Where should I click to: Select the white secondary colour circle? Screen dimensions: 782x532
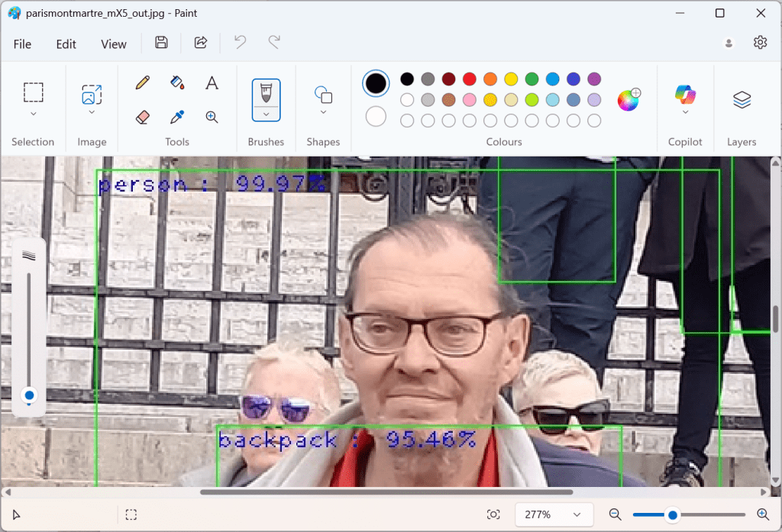pyautogui.click(x=376, y=117)
